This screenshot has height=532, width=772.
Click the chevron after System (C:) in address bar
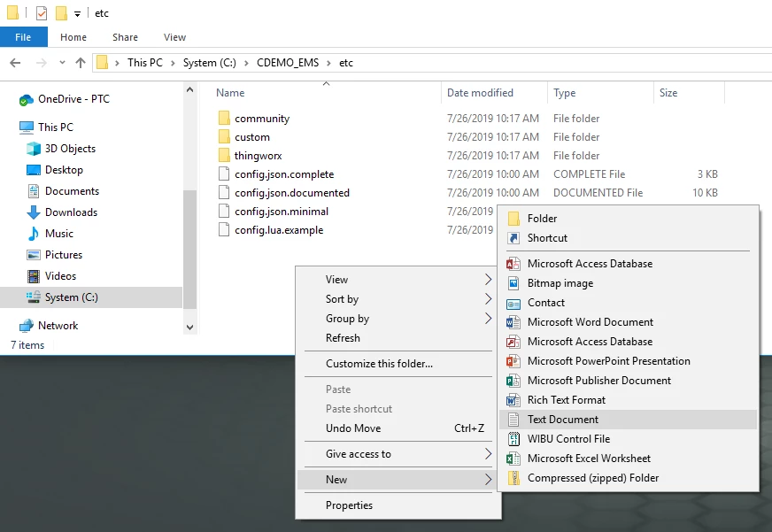tap(246, 63)
